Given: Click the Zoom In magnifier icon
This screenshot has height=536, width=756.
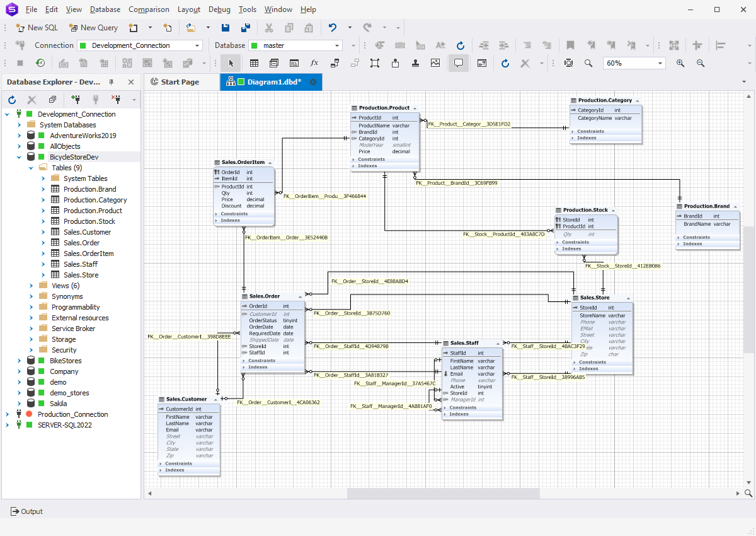Looking at the screenshot, I should pyautogui.click(x=680, y=63).
